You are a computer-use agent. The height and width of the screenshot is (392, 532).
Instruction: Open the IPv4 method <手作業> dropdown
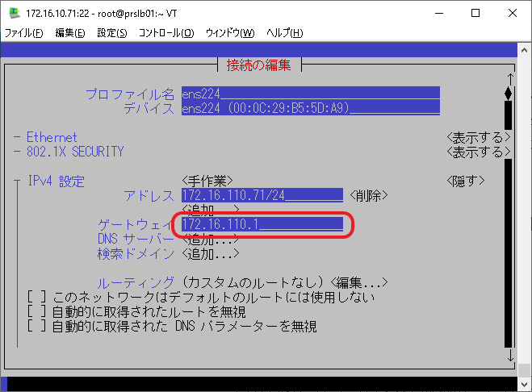coord(208,181)
